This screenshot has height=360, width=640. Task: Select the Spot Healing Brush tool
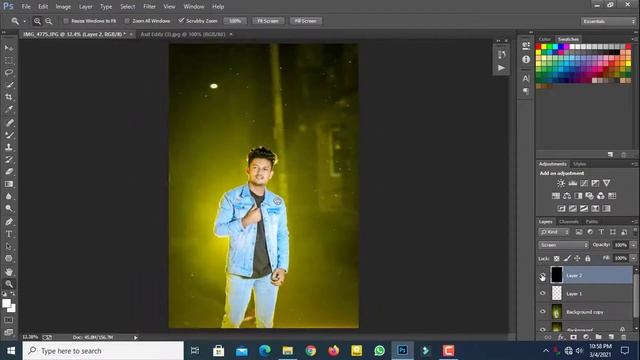tap(9, 122)
